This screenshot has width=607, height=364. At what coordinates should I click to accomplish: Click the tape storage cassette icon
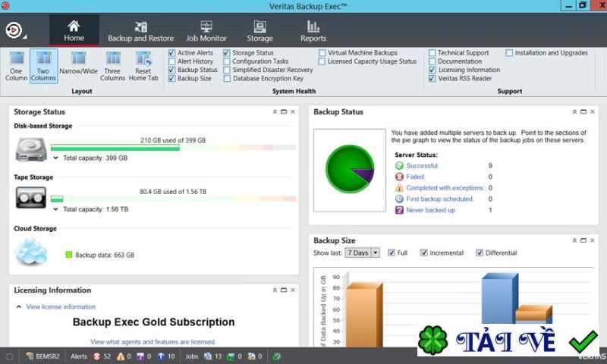31,198
